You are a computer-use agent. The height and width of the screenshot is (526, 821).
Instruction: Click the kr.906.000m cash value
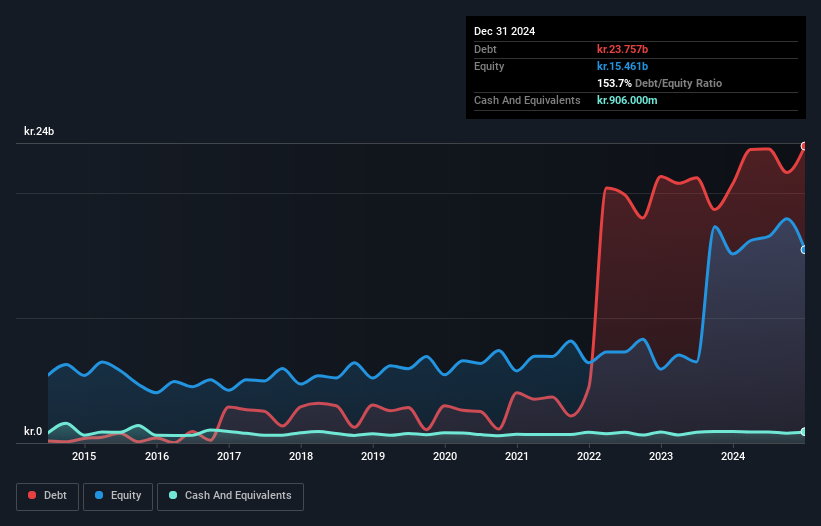627,100
